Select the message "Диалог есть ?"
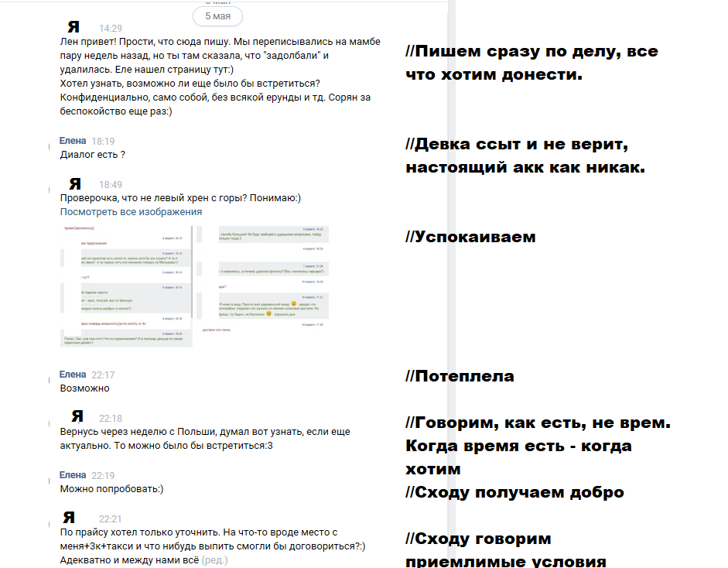728x568 pixels. (x=93, y=155)
